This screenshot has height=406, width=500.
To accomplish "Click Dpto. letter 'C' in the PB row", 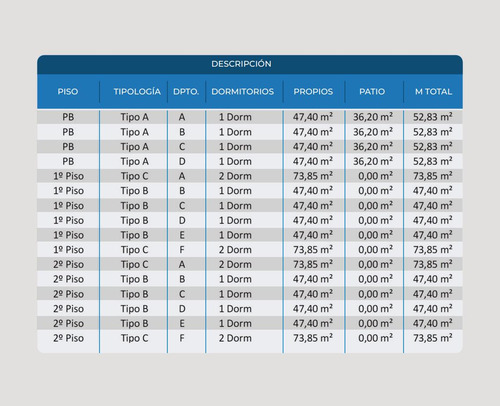I will pos(182,147).
